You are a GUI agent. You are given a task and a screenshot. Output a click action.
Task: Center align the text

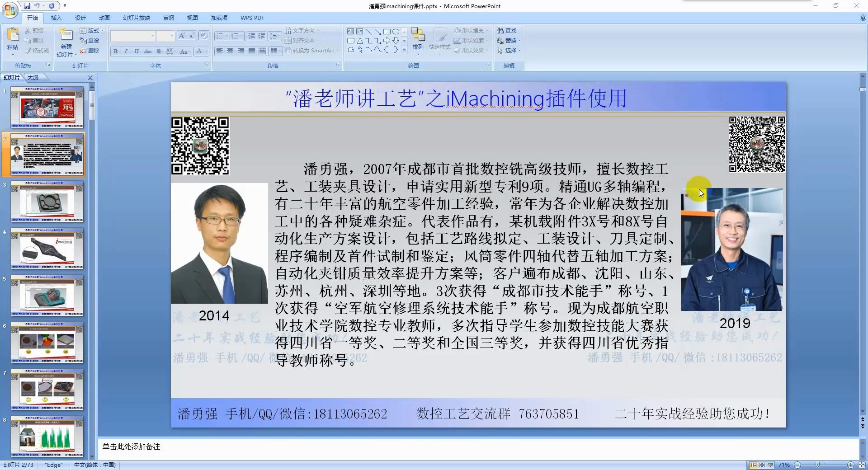(x=230, y=51)
